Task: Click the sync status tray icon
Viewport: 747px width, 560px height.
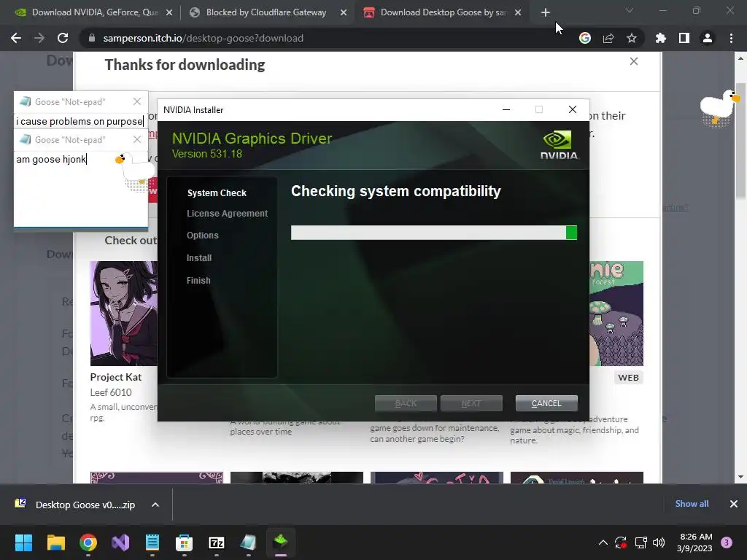Action: click(x=621, y=542)
